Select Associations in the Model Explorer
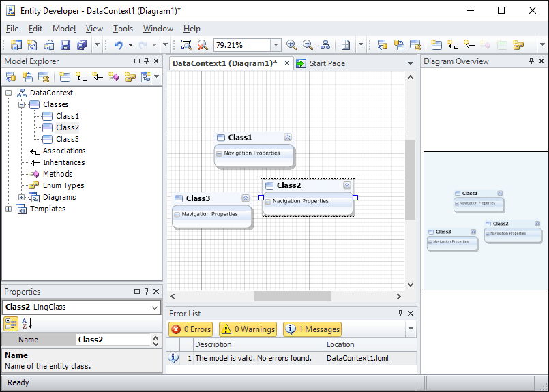 tap(64, 151)
